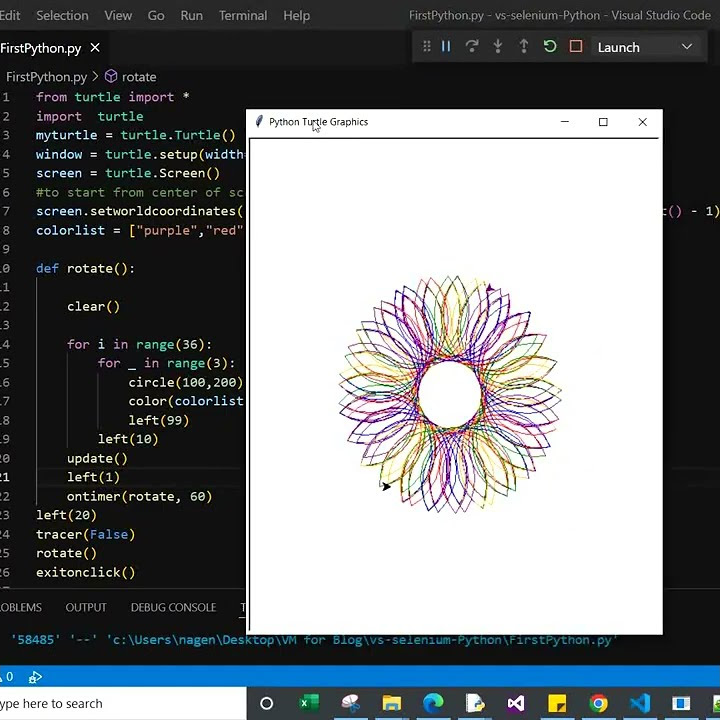Click the 'tracer(False)' code line

85,534
